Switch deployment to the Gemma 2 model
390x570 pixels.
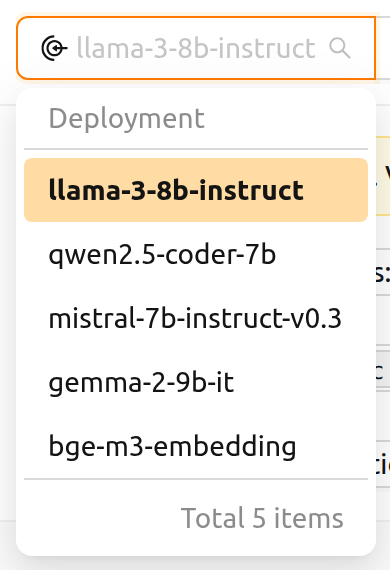[196, 382]
